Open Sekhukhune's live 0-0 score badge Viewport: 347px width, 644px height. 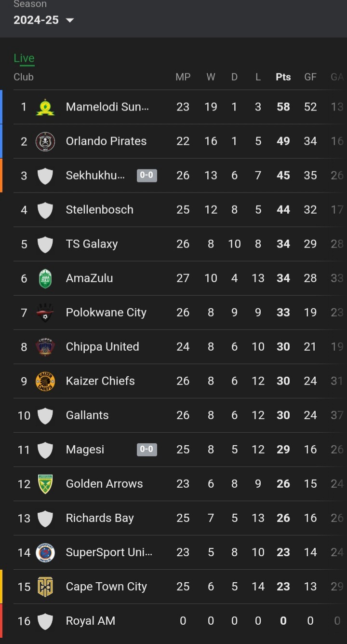[x=147, y=175]
